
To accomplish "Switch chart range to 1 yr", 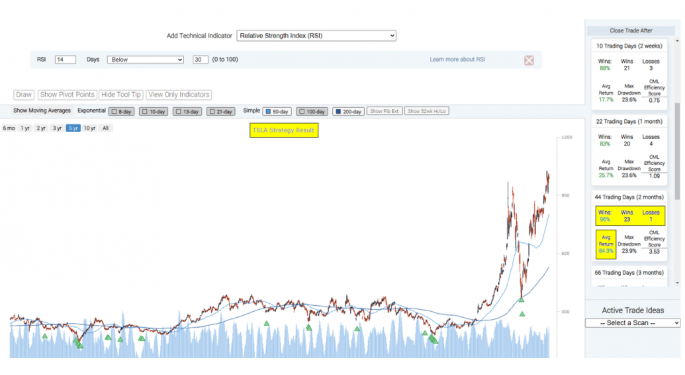I will [x=25, y=128].
